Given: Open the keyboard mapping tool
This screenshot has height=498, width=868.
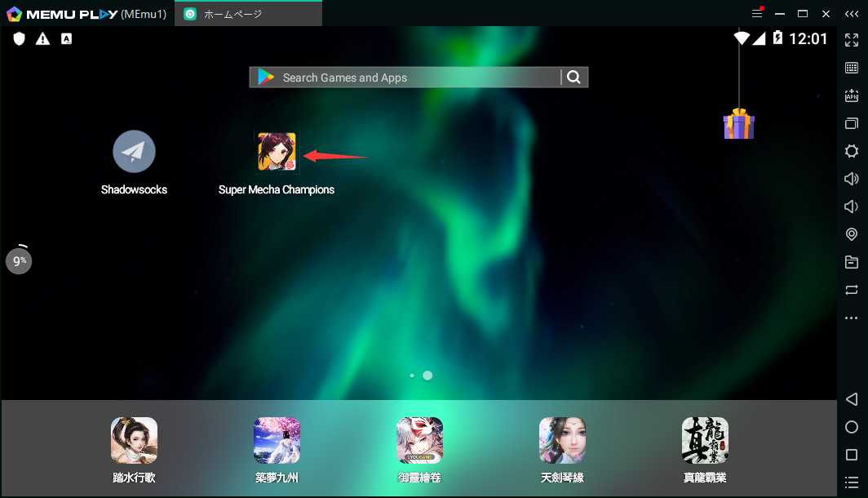Looking at the screenshot, I should (x=852, y=68).
